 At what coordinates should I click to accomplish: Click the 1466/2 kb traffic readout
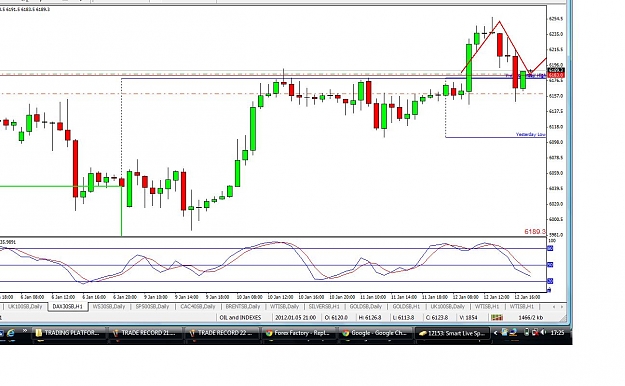(x=531, y=317)
